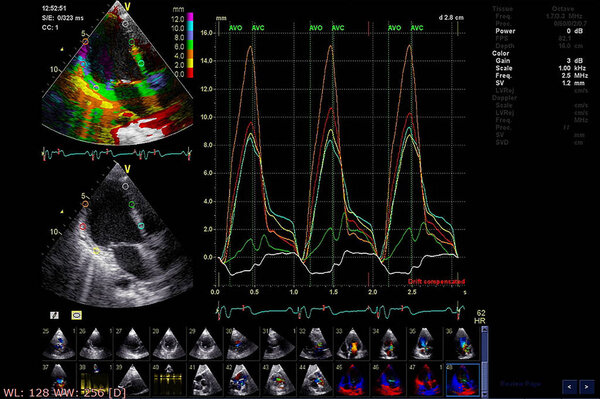The image size is (600, 399).
Task: Open thumbnail 29
Action: [x=205, y=343]
